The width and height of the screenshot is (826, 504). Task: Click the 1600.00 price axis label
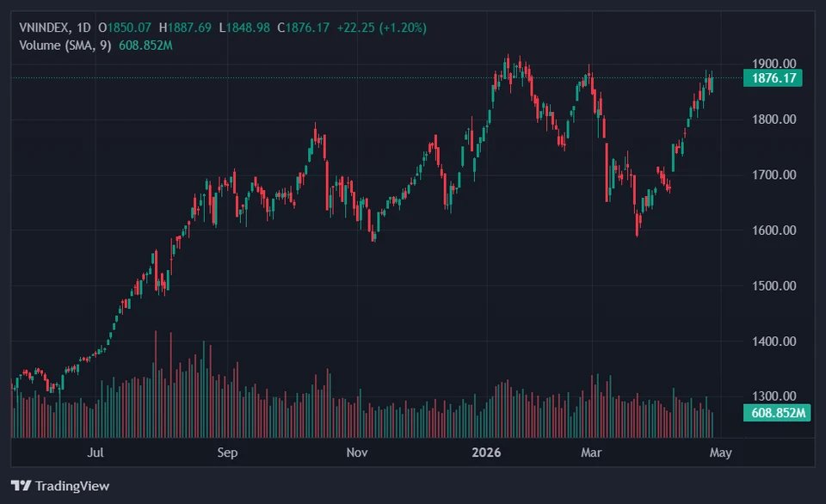(x=773, y=230)
